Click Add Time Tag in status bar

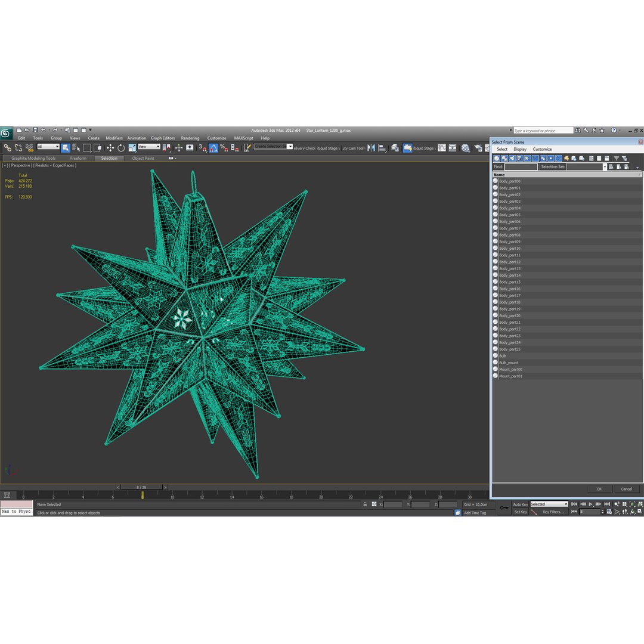click(x=475, y=513)
